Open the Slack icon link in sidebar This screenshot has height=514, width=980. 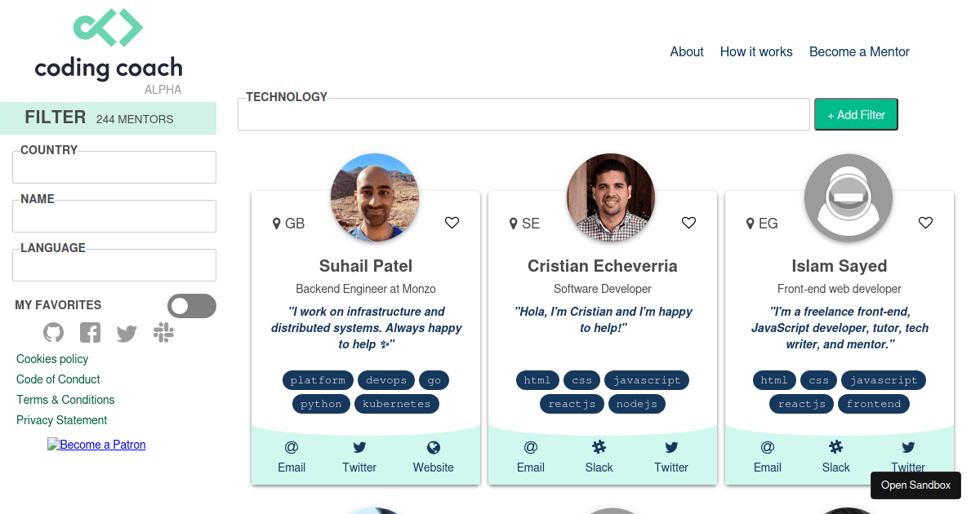tap(163, 332)
